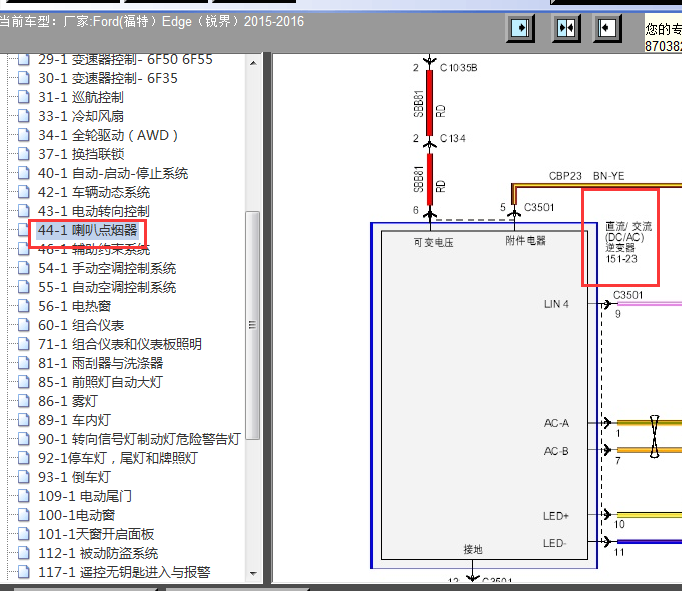Open 117-1 遥控无钥匙进入与报警 entry
Image resolution: width=682 pixels, height=591 pixels.
click(x=124, y=572)
